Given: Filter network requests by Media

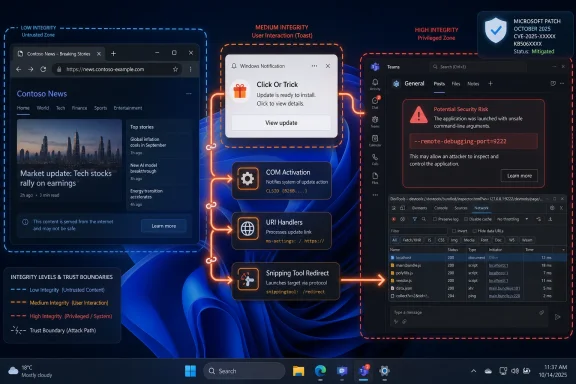Looking at the screenshot, I should click(469, 240).
